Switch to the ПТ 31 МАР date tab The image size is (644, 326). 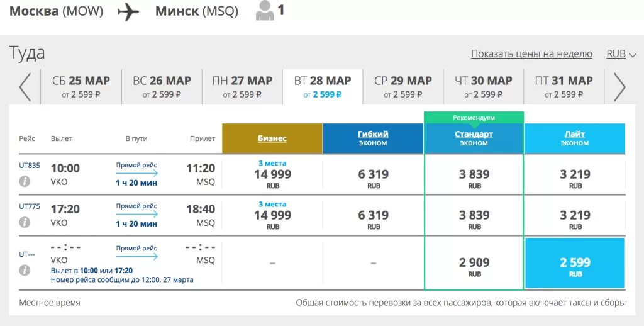[x=564, y=87]
